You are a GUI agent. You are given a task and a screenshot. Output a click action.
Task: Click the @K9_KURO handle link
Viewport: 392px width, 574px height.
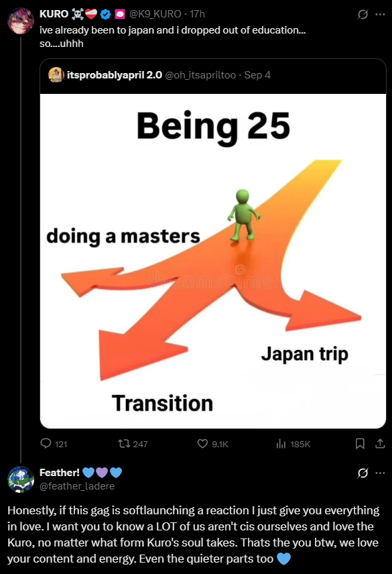point(155,14)
